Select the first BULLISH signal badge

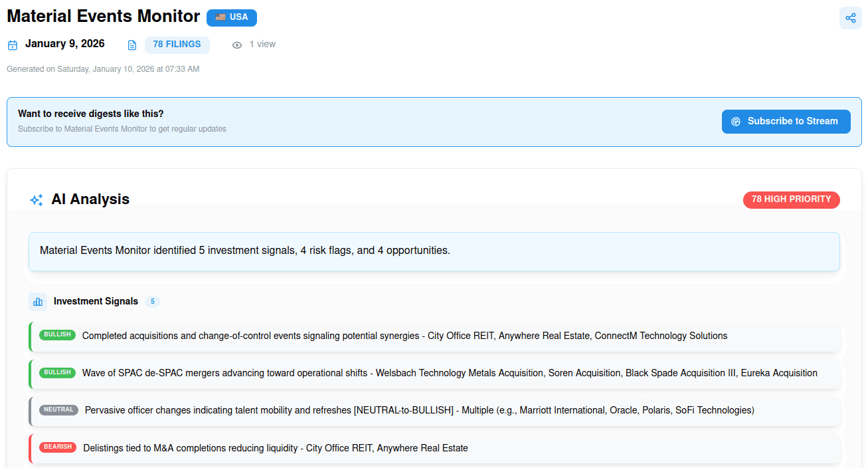pyautogui.click(x=57, y=335)
